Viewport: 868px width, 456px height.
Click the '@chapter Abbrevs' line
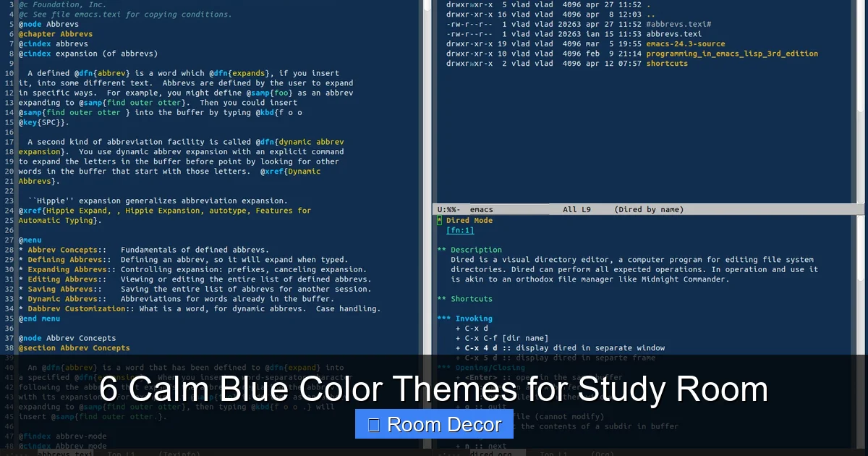[56, 34]
